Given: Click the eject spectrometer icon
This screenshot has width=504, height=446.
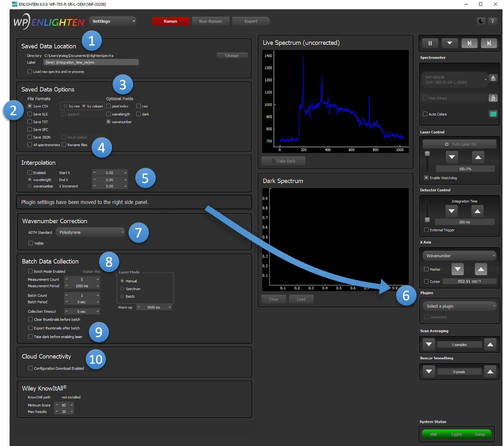Looking at the screenshot, I should pos(493,78).
